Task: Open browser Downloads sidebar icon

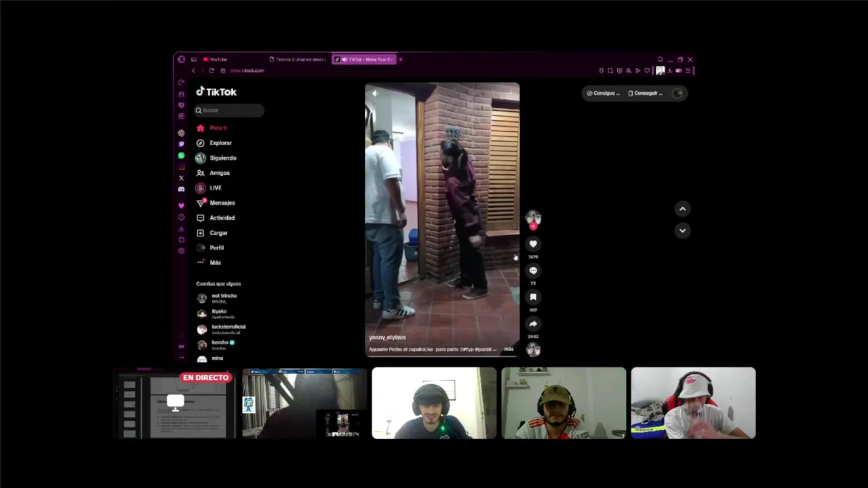Action: point(181,228)
